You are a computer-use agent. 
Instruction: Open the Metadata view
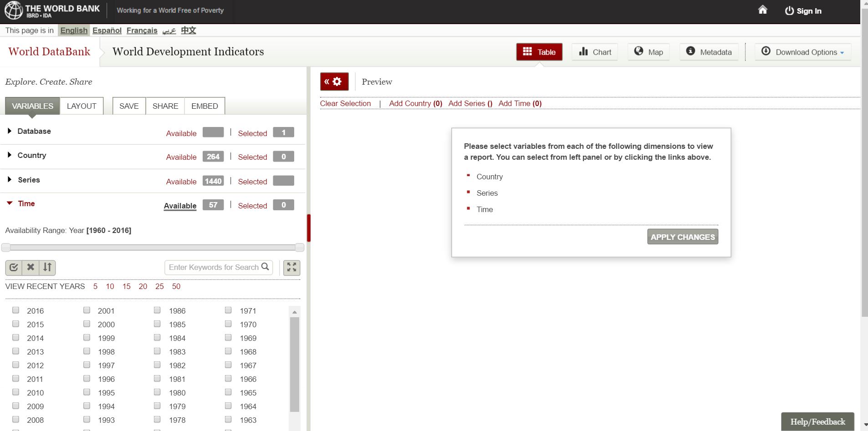pos(709,52)
